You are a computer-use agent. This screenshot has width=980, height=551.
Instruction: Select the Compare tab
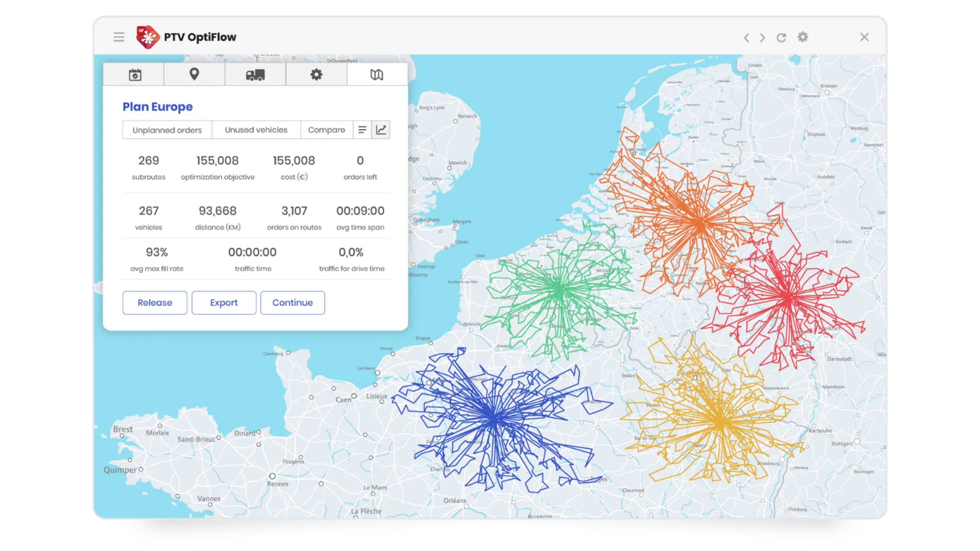[327, 130]
